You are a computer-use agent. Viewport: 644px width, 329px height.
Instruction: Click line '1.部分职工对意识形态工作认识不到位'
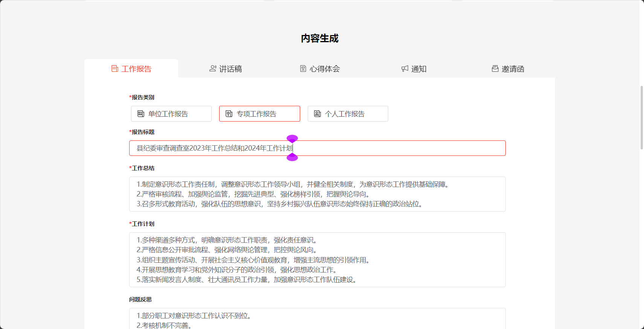[195, 315]
